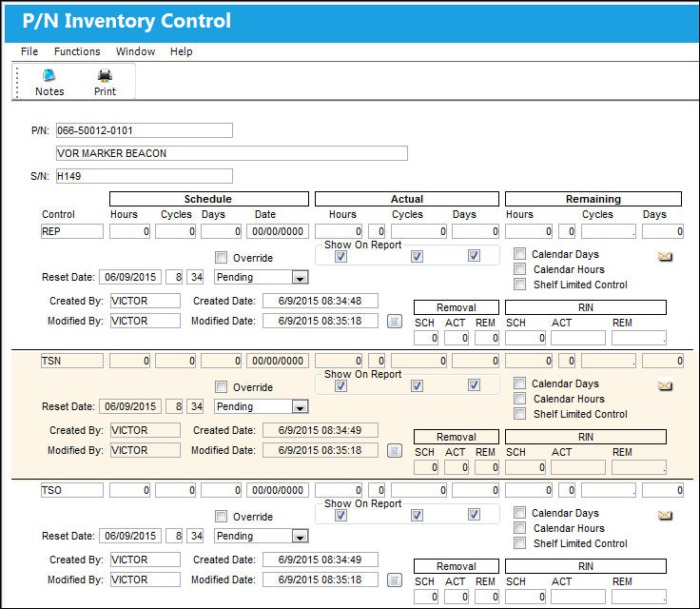Viewport: 700px width, 609px height.
Task: Click REP Created Date 6/9/2015 08:34:48
Action: tap(321, 301)
